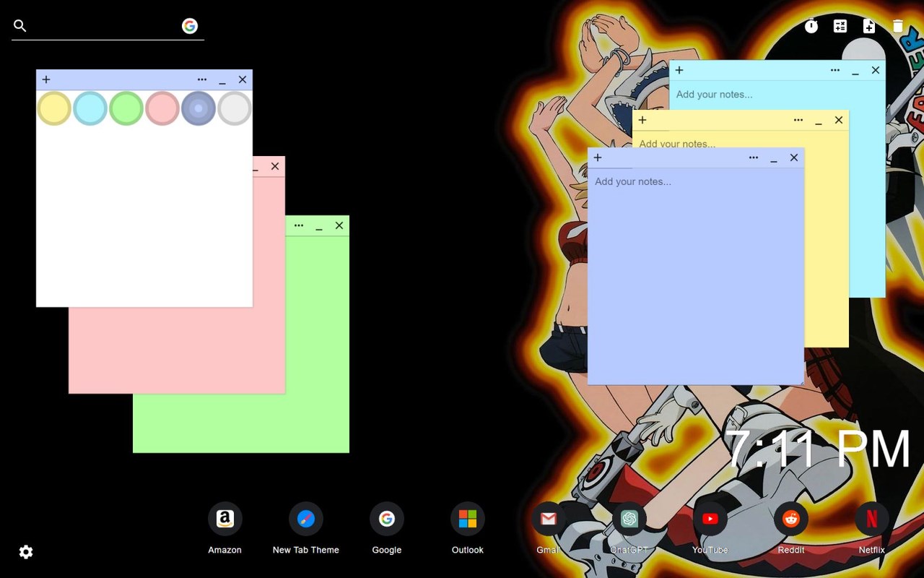Open the green note's three-dot options menu
This screenshot has height=578, width=924.
(299, 225)
